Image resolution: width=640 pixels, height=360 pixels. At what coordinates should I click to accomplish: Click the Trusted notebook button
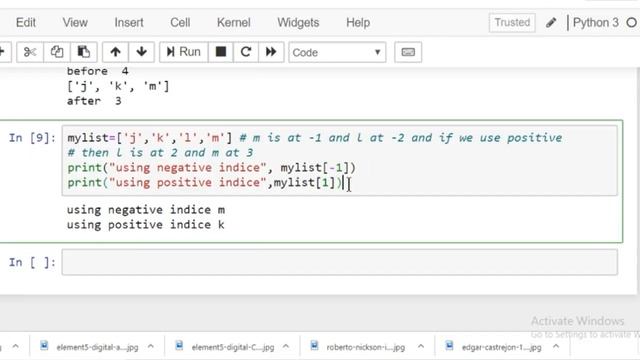[x=512, y=22]
